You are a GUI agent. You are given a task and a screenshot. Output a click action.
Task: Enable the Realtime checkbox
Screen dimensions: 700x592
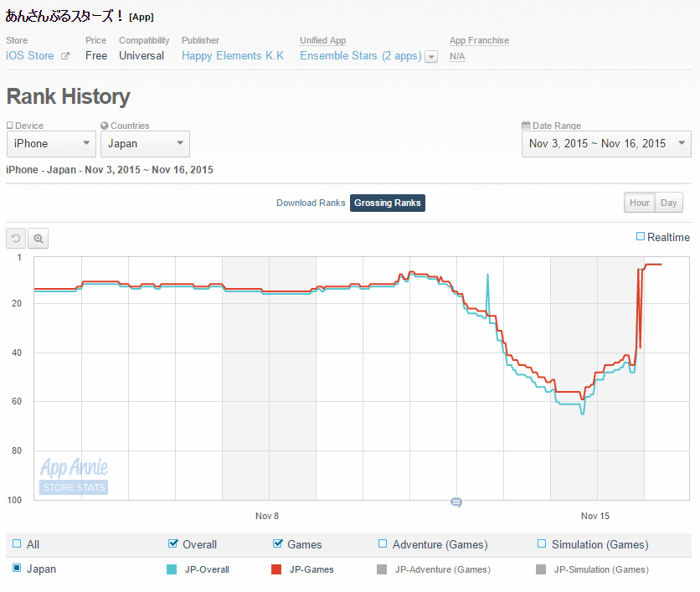tap(641, 237)
